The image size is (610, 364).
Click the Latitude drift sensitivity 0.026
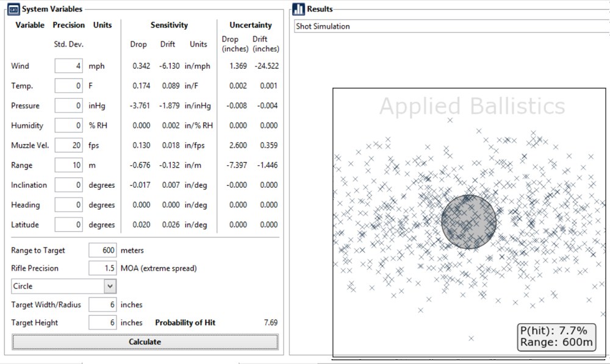point(171,225)
